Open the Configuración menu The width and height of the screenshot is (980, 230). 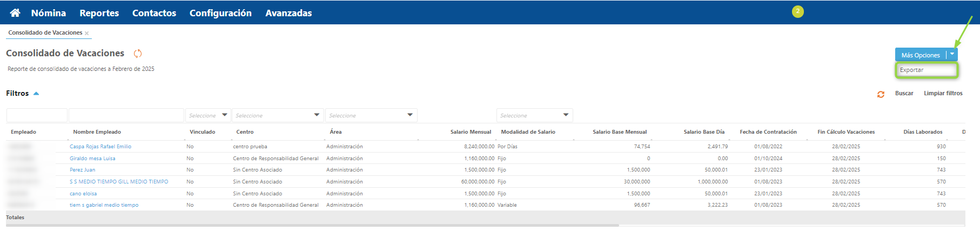pyautogui.click(x=220, y=13)
